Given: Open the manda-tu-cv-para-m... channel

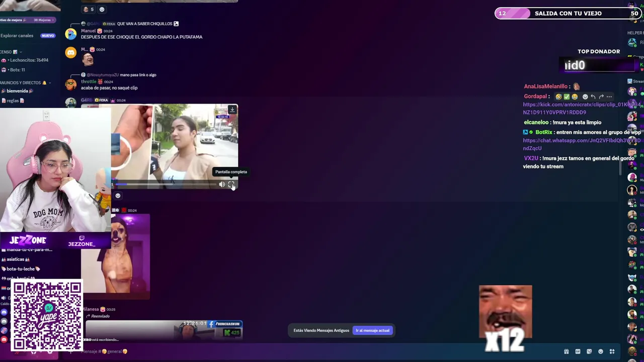Looking at the screenshot, I should tap(28, 250).
